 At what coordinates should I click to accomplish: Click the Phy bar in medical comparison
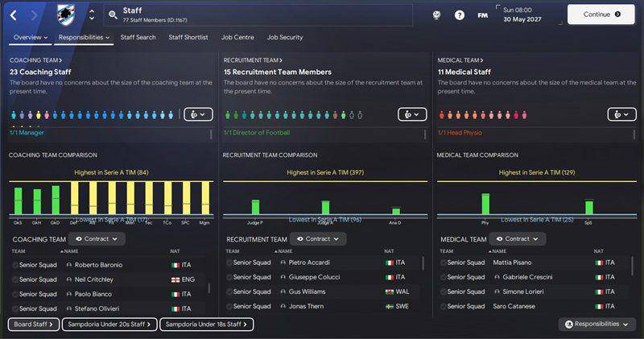point(485,204)
